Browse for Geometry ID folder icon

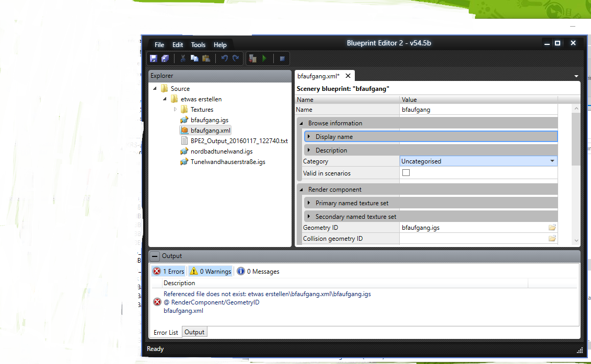tap(552, 228)
